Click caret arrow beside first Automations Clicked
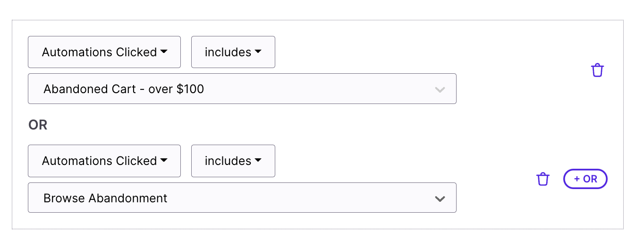The height and width of the screenshot is (242, 644). point(164,52)
